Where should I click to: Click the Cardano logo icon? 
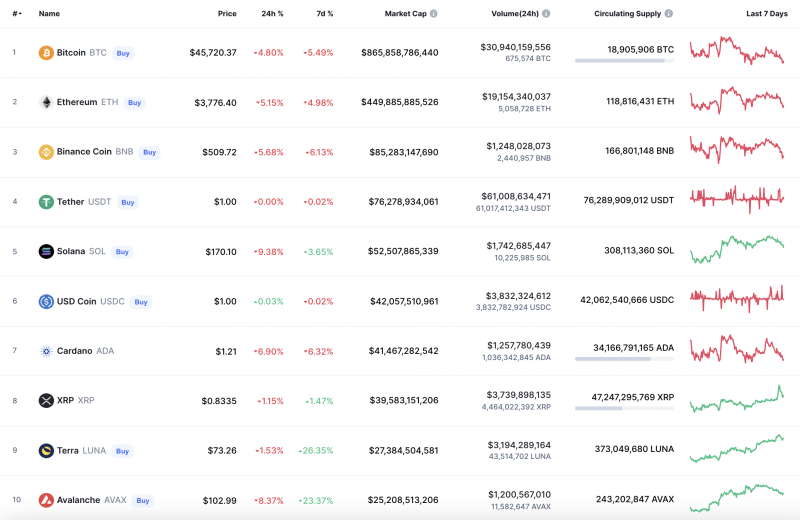tap(45, 351)
